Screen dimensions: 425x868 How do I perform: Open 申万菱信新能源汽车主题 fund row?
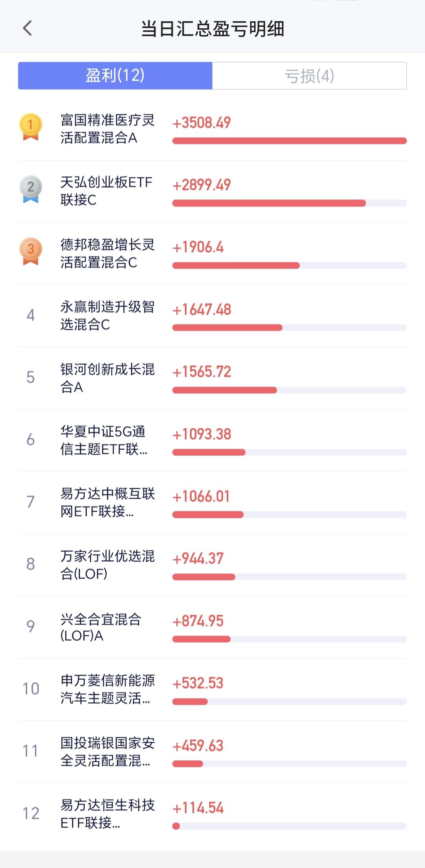pyautogui.click(x=213, y=689)
